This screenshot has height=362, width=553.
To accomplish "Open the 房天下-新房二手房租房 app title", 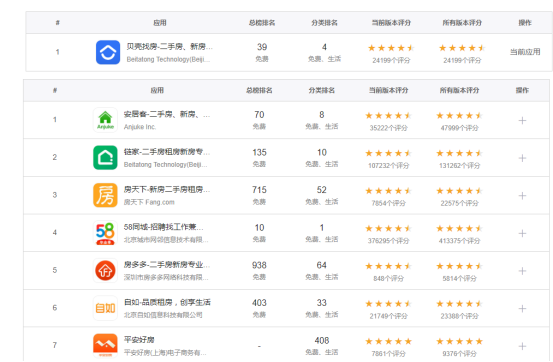I will tap(166, 189).
